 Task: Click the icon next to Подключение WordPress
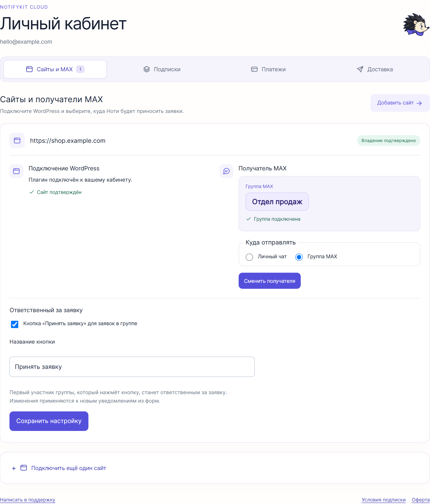point(16,171)
